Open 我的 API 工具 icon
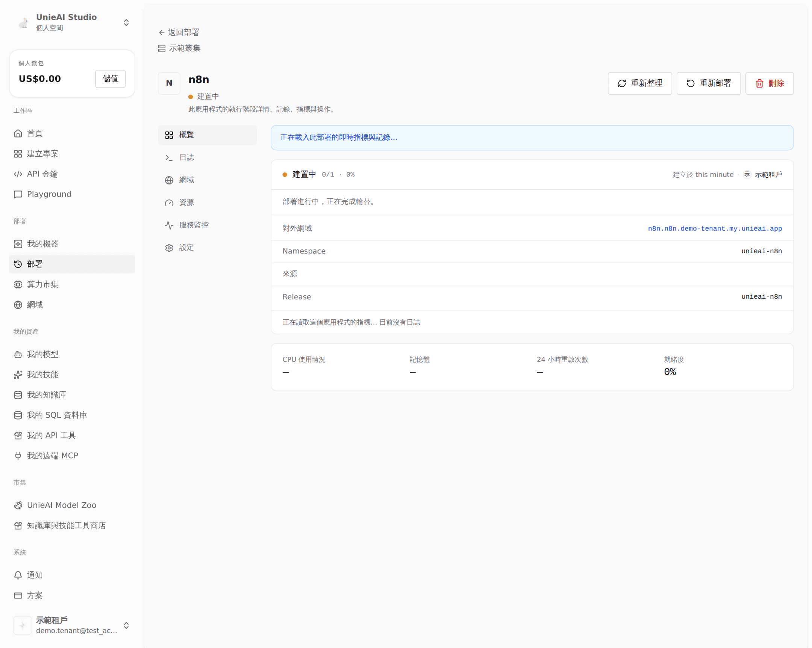This screenshot has height=648, width=812. (18, 435)
